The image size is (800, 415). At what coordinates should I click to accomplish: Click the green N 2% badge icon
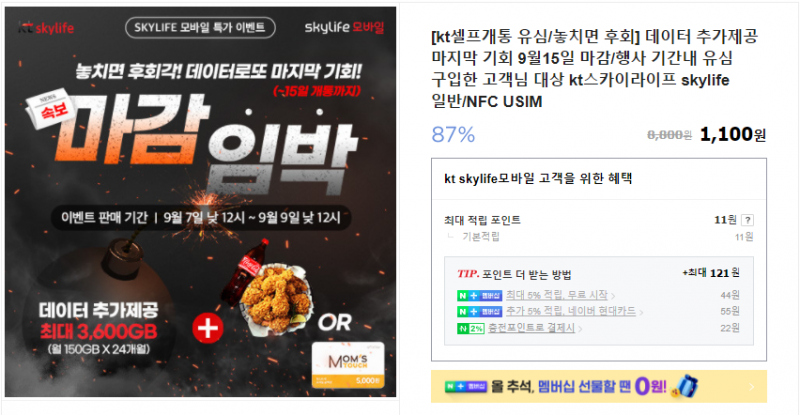tap(470, 328)
